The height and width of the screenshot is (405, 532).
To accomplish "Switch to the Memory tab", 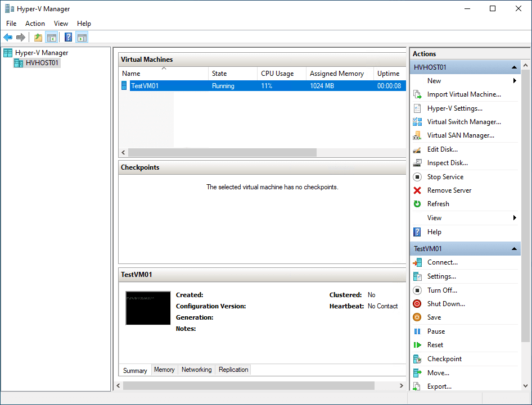I will pyautogui.click(x=164, y=370).
